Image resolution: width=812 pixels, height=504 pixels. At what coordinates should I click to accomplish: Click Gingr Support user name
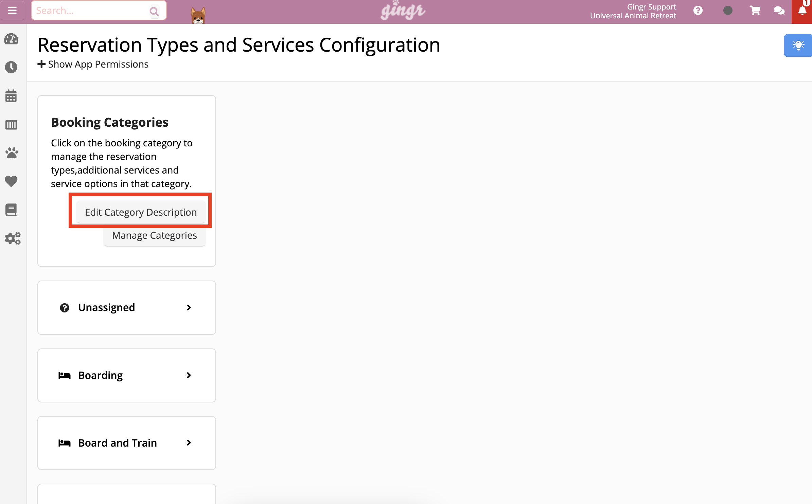[651, 7]
